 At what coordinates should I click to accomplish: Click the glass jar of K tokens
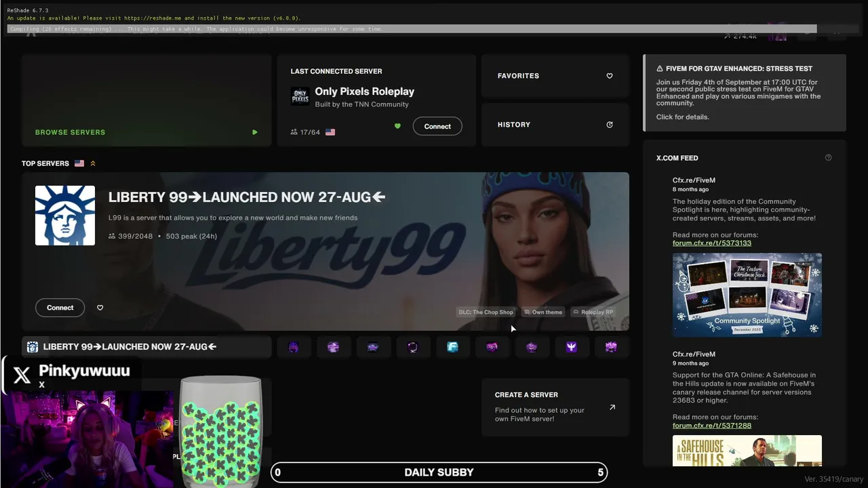[220, 431]
